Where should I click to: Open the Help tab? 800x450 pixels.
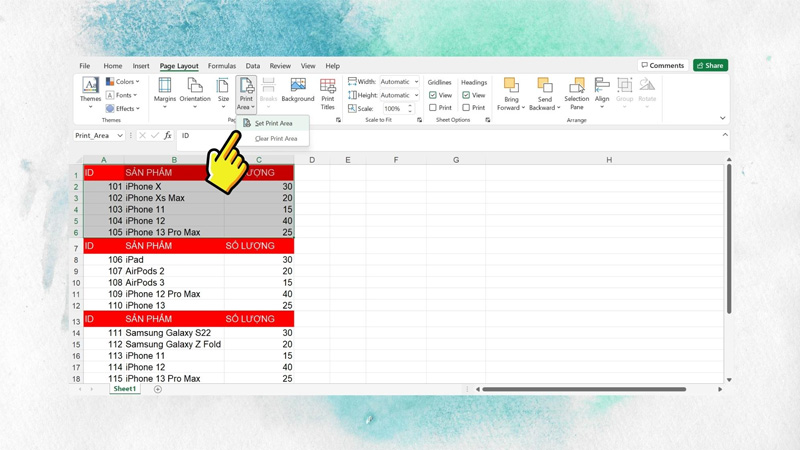click(333, 66)
